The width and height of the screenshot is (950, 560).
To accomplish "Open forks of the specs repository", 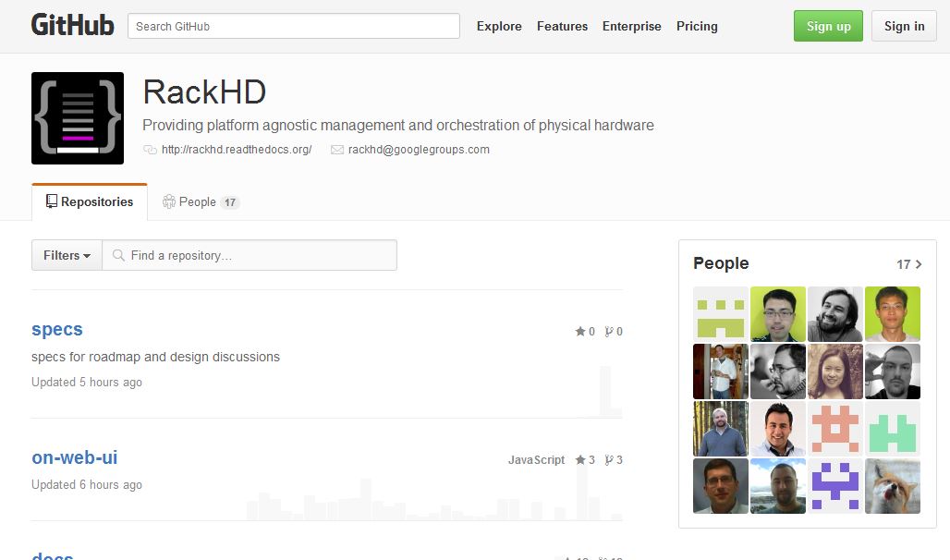I will tap(614, 332).
